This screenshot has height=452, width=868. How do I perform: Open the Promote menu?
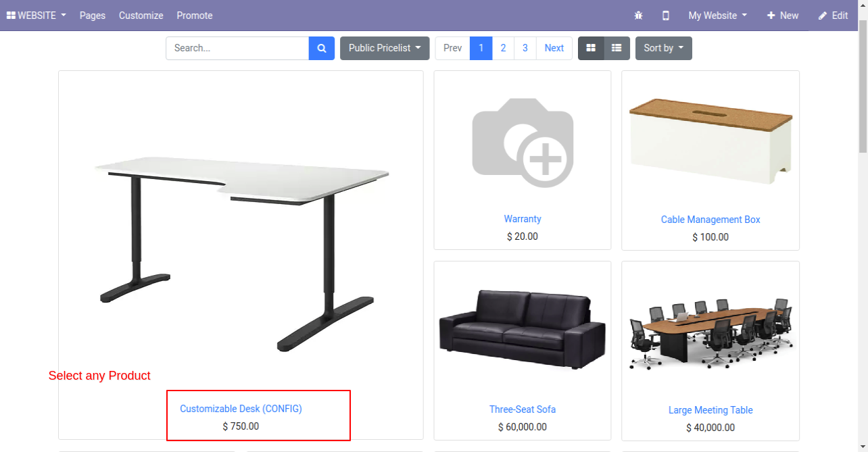[x=195, y=16]
